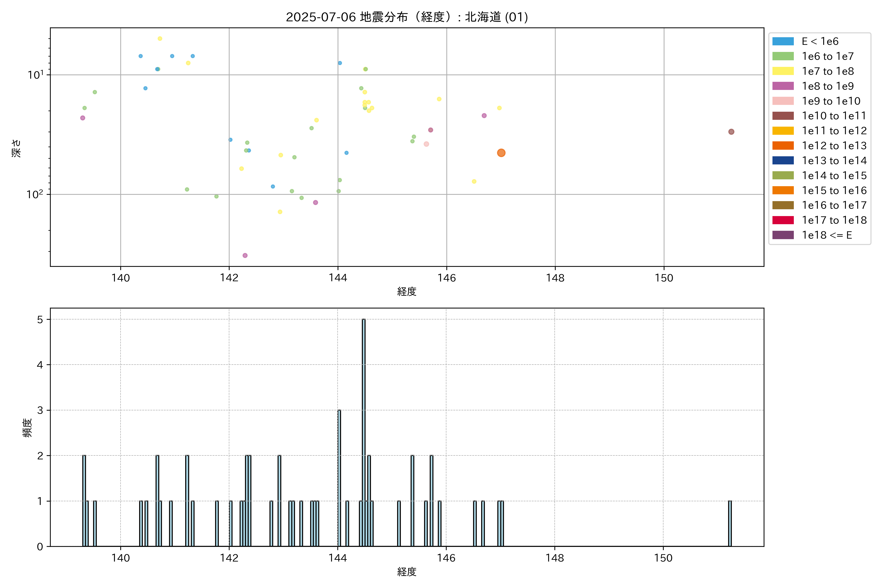
Task: Click the '経度' x-axis label under scatter plot
Action: pyautogui.click(x=406, y=291)
